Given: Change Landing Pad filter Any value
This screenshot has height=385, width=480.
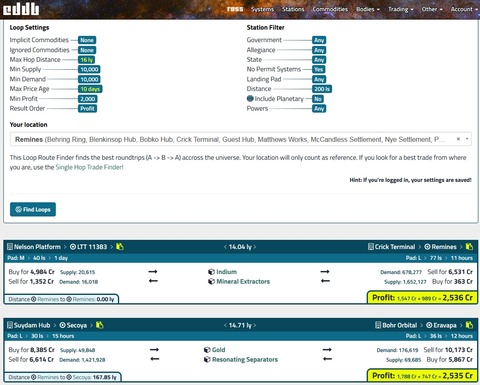Looking at the screenshot, I should 319,79.
